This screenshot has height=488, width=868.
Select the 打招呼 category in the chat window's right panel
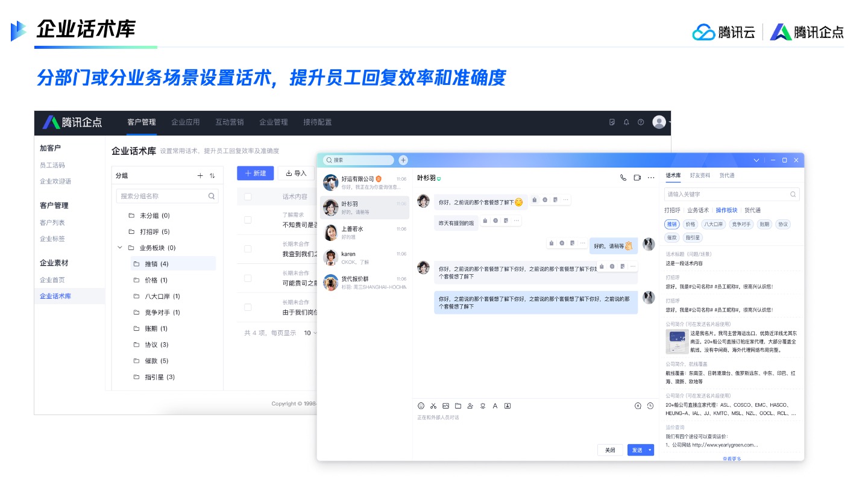point(672,210)
